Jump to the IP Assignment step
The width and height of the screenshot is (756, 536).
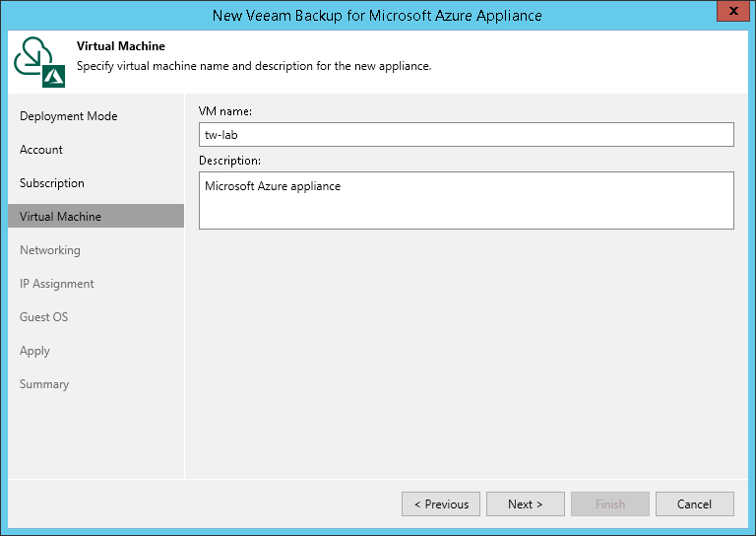[x=56, y=283]
